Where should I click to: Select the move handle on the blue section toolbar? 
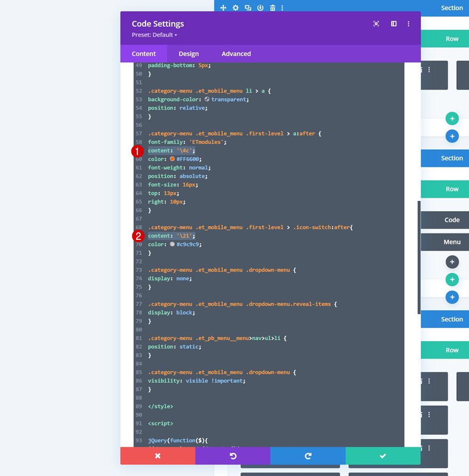223,7
